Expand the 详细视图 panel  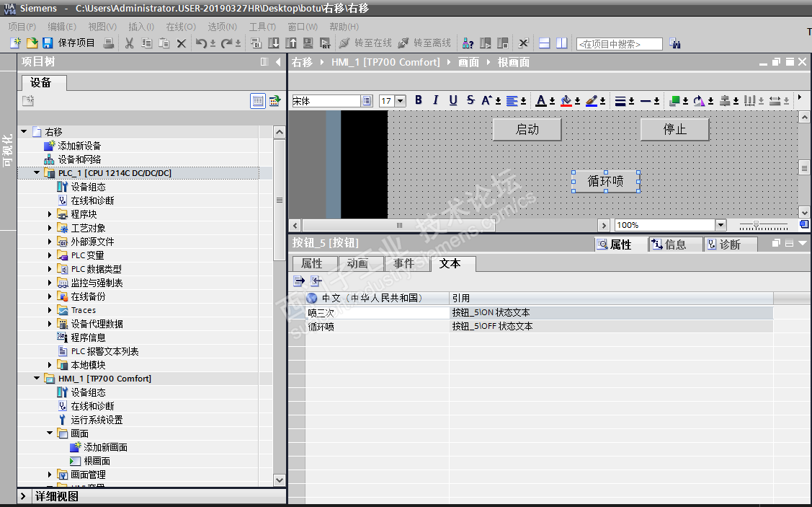coord(23,496)
